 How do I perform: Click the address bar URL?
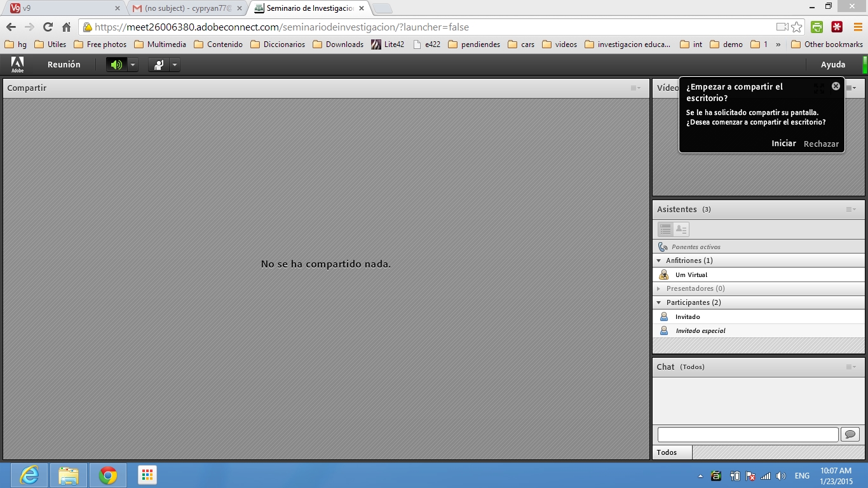pos(282,27)
